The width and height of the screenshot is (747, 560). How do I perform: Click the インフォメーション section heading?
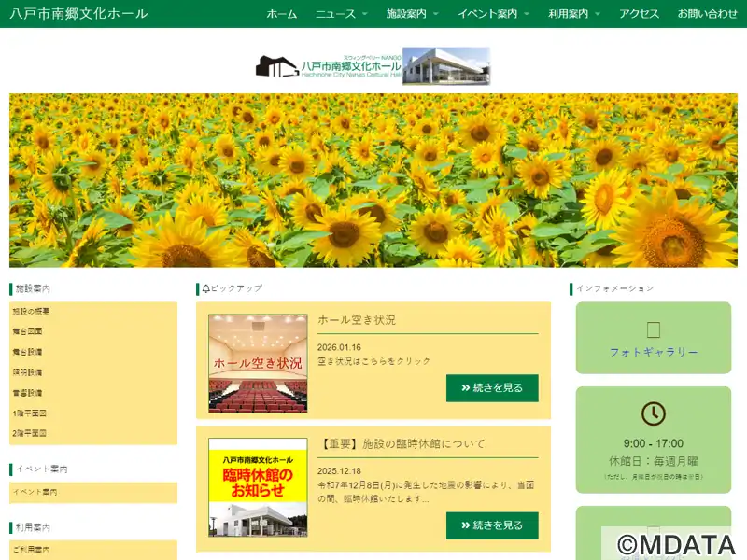615,288
